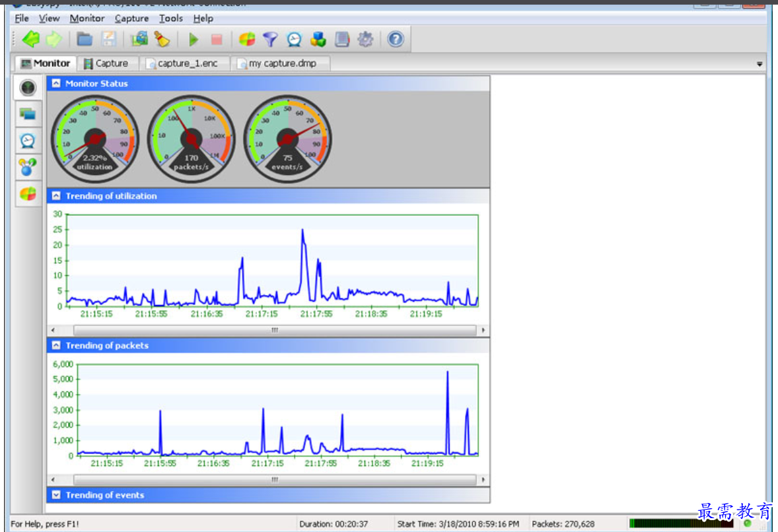Click the utilization chart horizontal scrollbar
Viewport: 778px width, 532px height.
[x=274, y=330]
